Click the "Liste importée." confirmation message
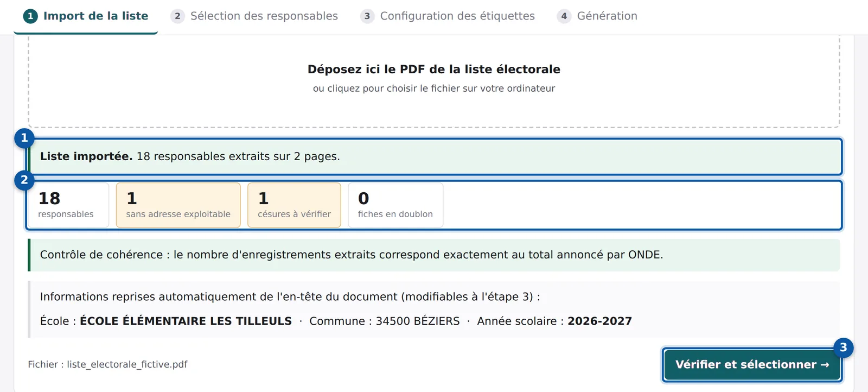 click(435, 156)
